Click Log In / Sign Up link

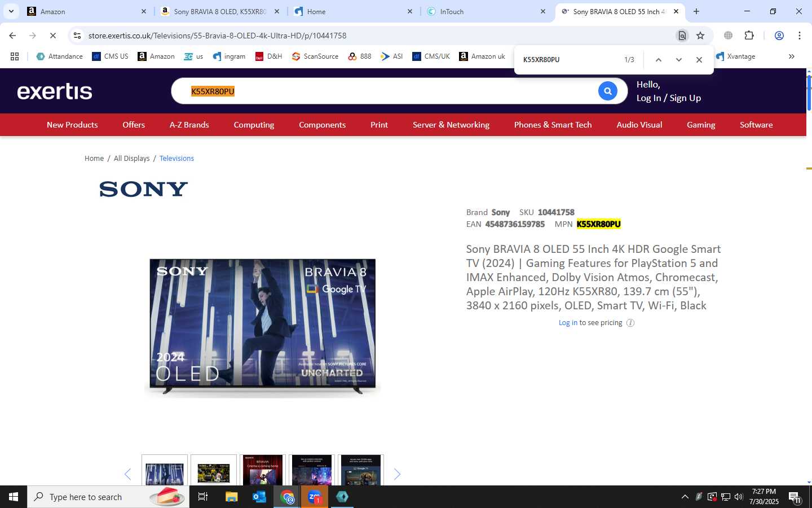click(669, 98)
